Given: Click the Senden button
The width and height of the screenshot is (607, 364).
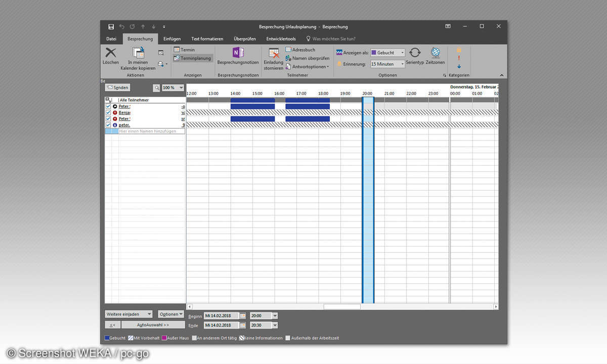Looking at the screenshot, I should pos(117,87).
